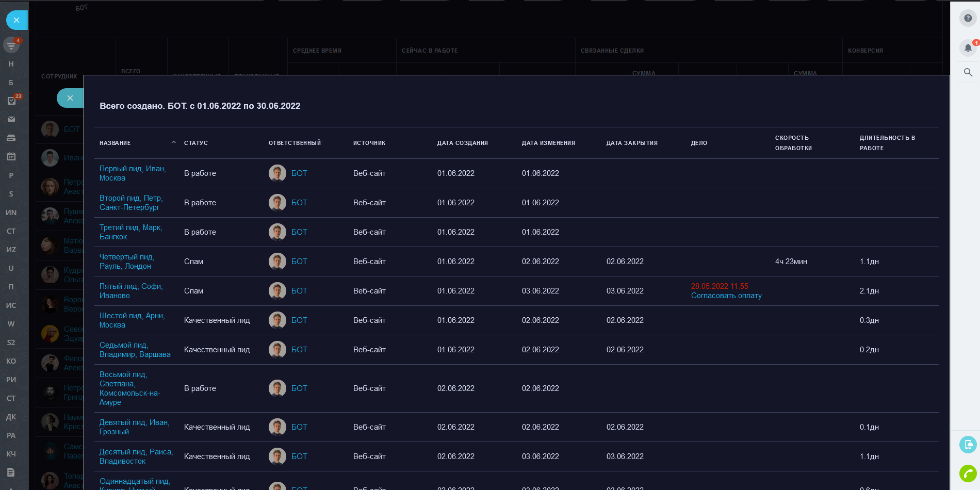Click the green phone call button
This screenshot has width=980, height=490.
pos(968,473)
